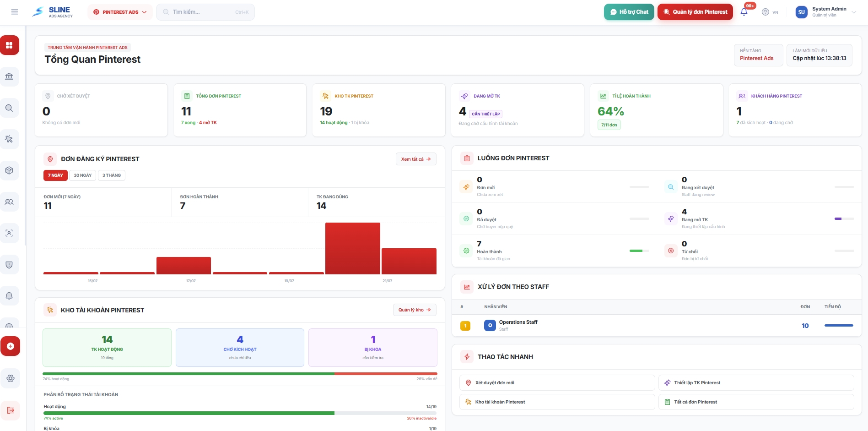Click the Hỗ trợ Chat button
Screen dimensions: 868x431
click(629, 12)
